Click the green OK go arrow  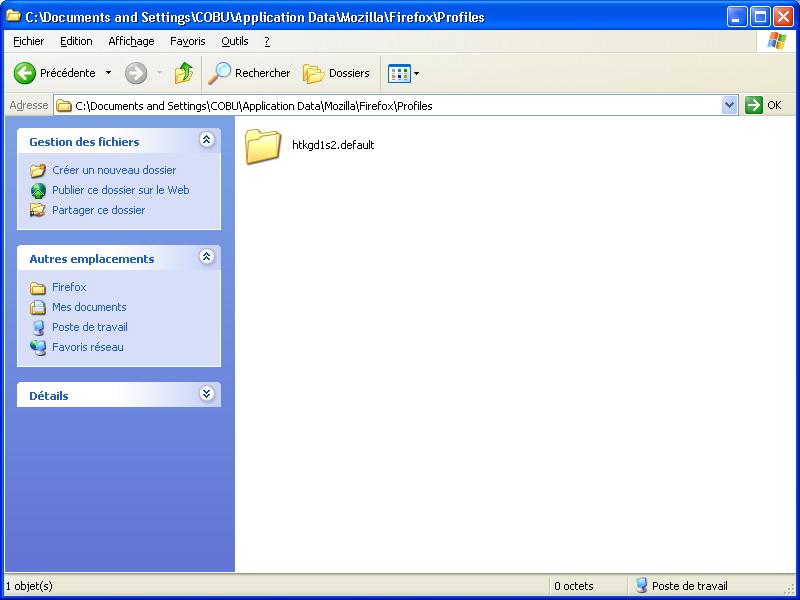[x=754, y=105]
